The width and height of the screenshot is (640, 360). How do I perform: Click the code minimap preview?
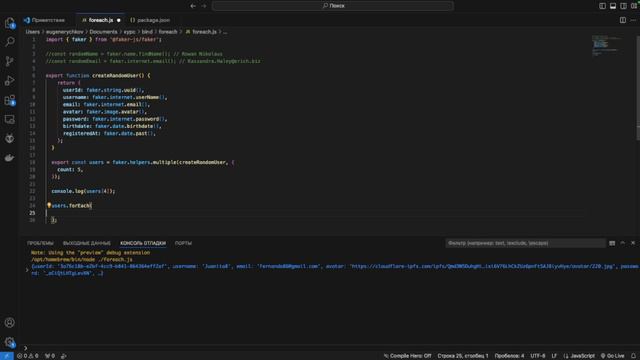pyautogui.click(x=607, y=45)
